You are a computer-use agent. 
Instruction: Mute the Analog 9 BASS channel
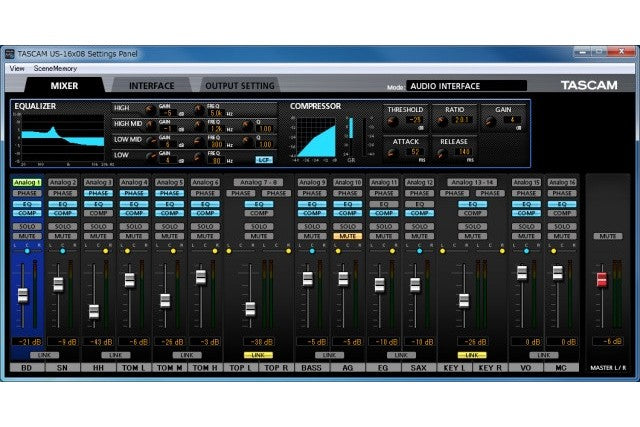(x=312, y=236)
